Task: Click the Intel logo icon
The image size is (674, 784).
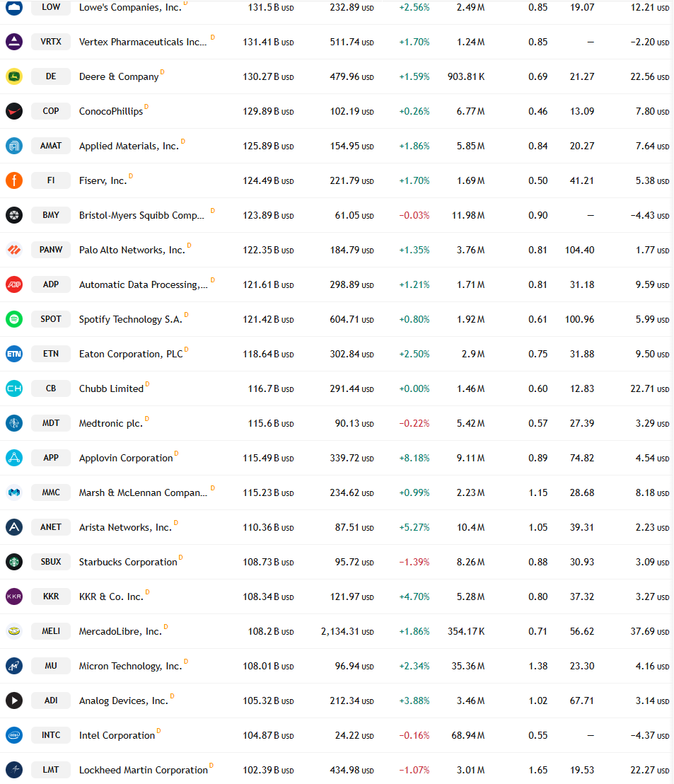Action: tap(14, 735)
